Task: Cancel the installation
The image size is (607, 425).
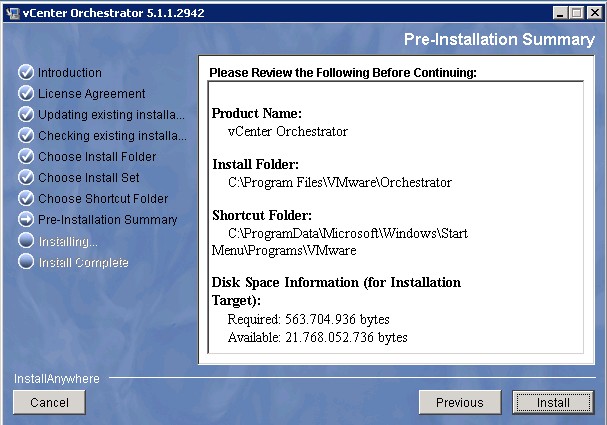Action: [49, 402]
